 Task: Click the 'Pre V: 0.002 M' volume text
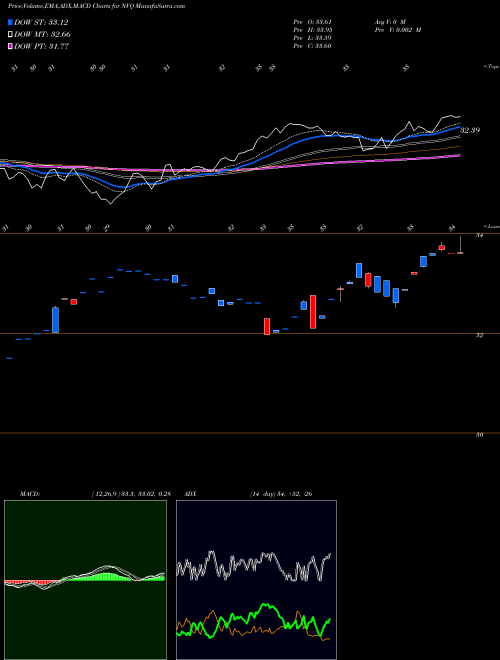click(x=397, y=30)
